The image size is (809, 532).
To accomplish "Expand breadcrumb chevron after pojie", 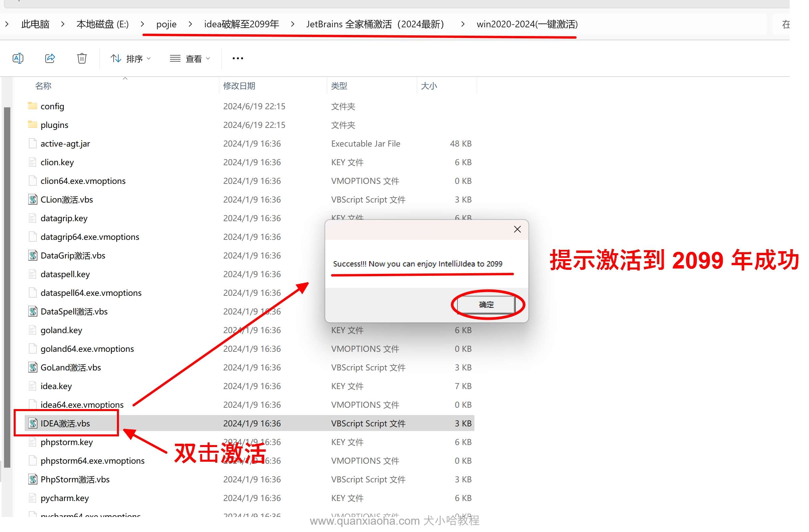I will pyautogui.click(x=190, y=24).
